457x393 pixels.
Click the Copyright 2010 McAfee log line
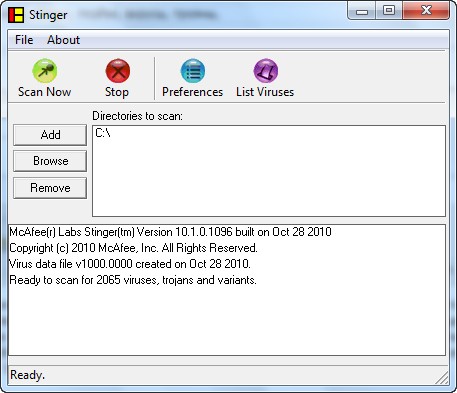(133, 248)
